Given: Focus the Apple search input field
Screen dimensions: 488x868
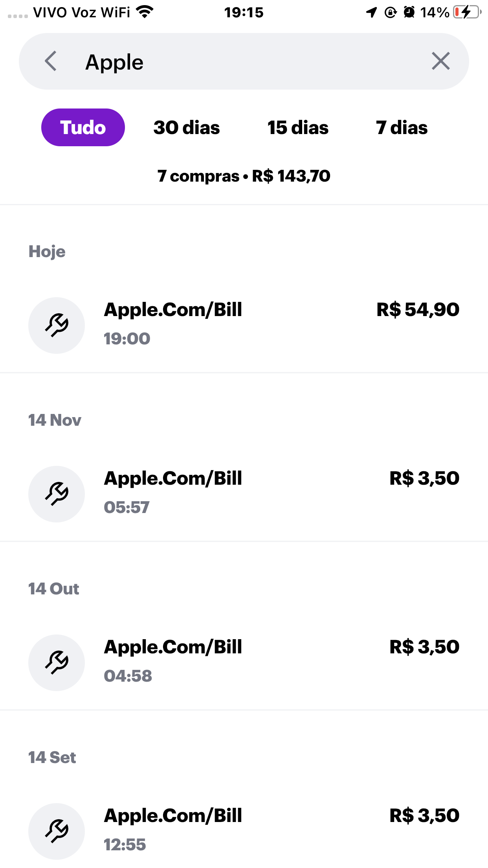Looking at the screenshot, I should click(244, 62).
